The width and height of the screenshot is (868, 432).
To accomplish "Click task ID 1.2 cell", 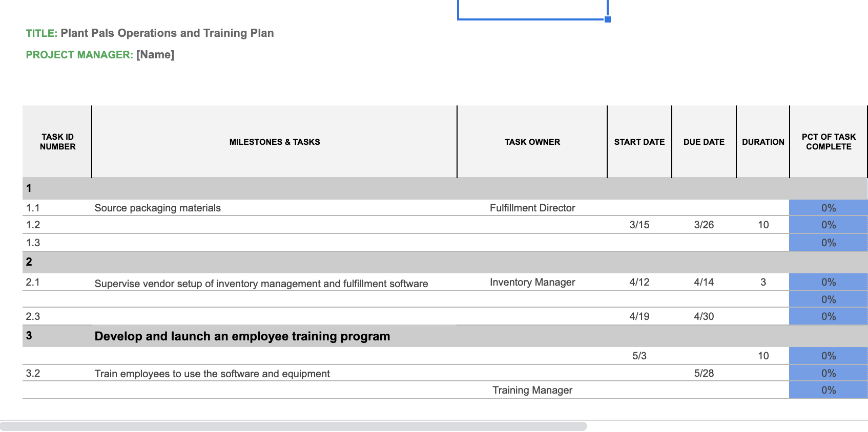I will (57, 225).
